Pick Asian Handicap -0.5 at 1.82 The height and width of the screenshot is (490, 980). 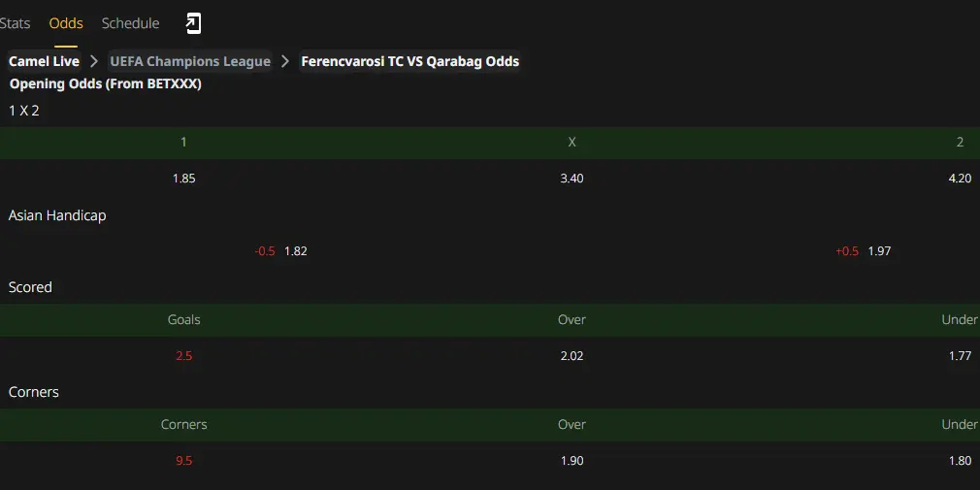click(280, 251)
